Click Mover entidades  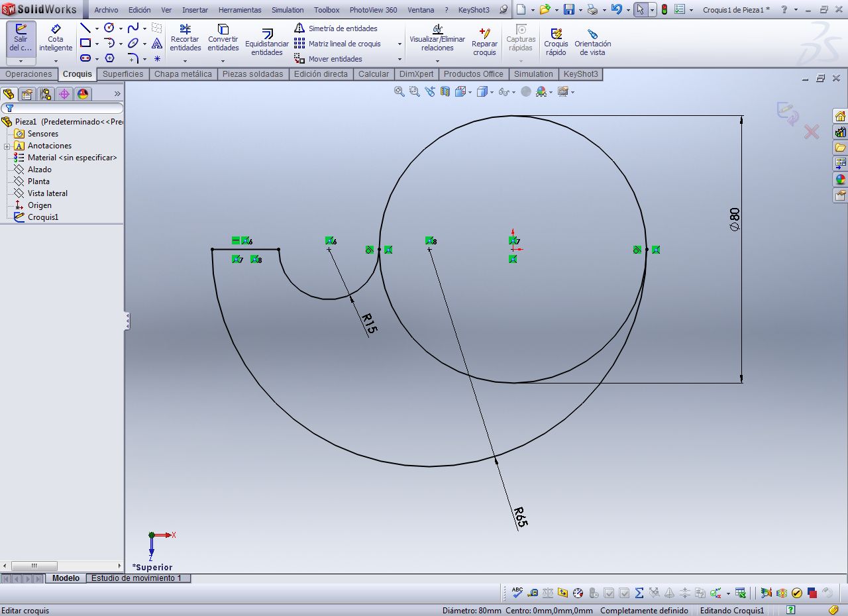point(329,59)
